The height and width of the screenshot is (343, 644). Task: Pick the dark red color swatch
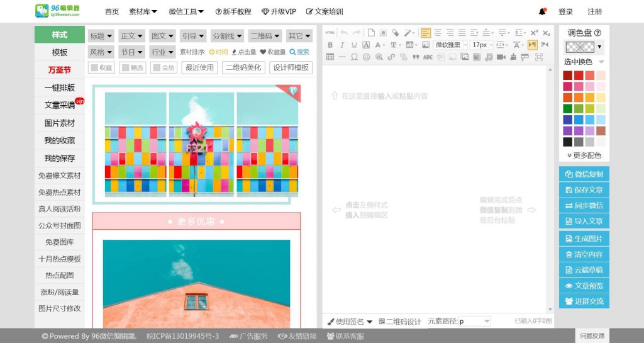coord(567,76)
